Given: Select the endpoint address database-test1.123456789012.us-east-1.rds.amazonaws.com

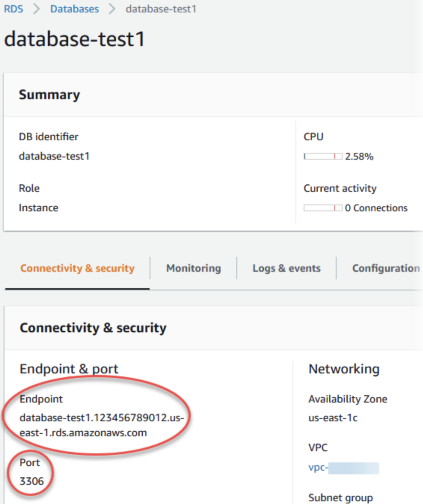Looking at the screenshot, I should 102,425.
